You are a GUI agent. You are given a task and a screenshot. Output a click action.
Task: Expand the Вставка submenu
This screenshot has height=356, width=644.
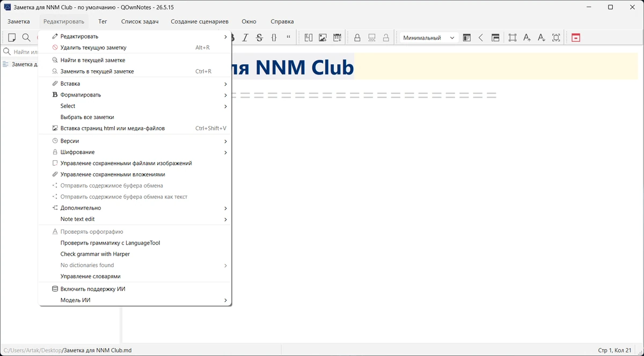coord(135,84)
